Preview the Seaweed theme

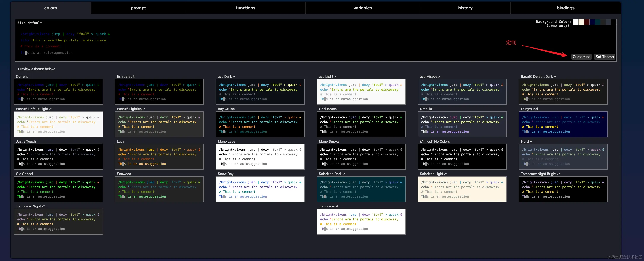point(159,189)
